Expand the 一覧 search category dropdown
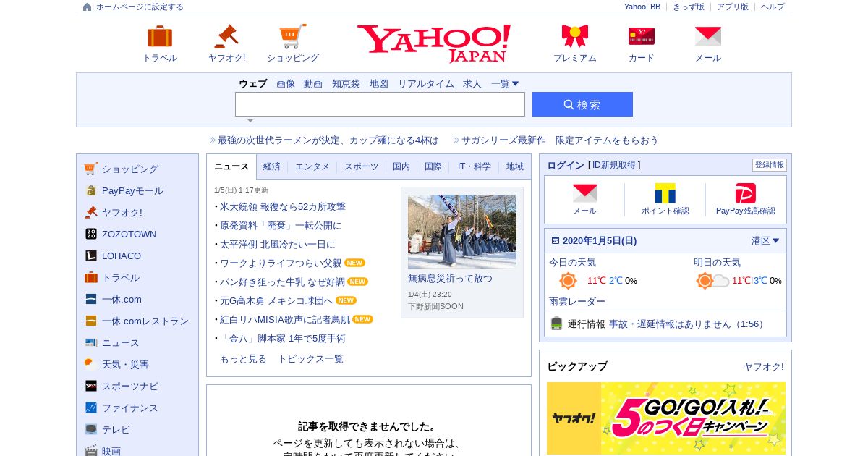The width and height of the screenshot is (868, 456). (x=505, y=84)
